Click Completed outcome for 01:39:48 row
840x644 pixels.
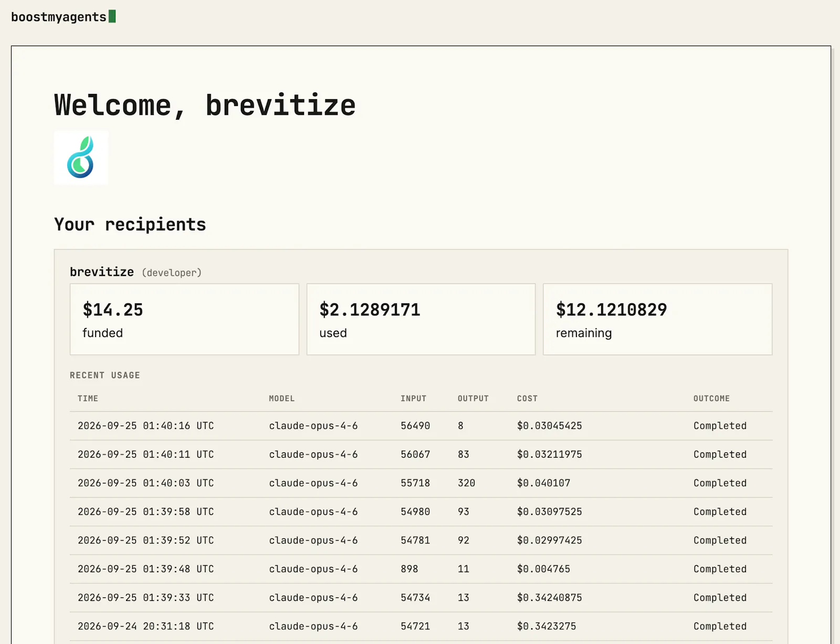pyautogui.click(x=720, y=569)
